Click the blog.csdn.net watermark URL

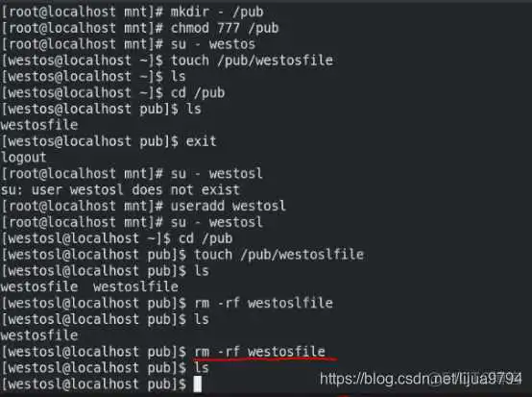coord(421,379)
